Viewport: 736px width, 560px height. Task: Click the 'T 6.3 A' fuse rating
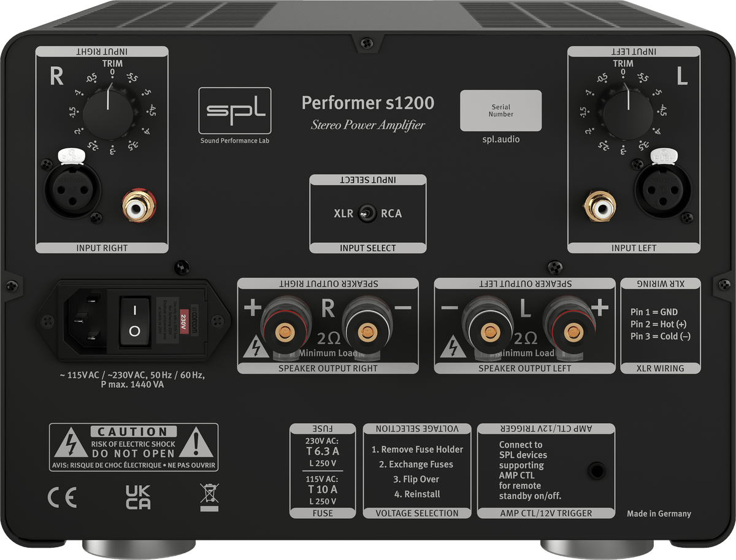322,451
